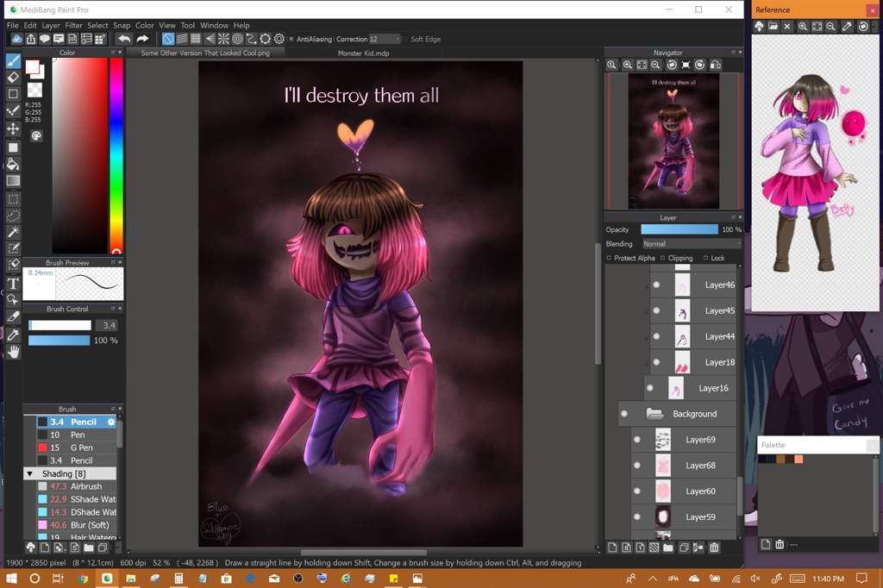The height and width of the screenshot is (588, 883).
Task: Choose the Move tool
Action: click(x=13, y=129)
